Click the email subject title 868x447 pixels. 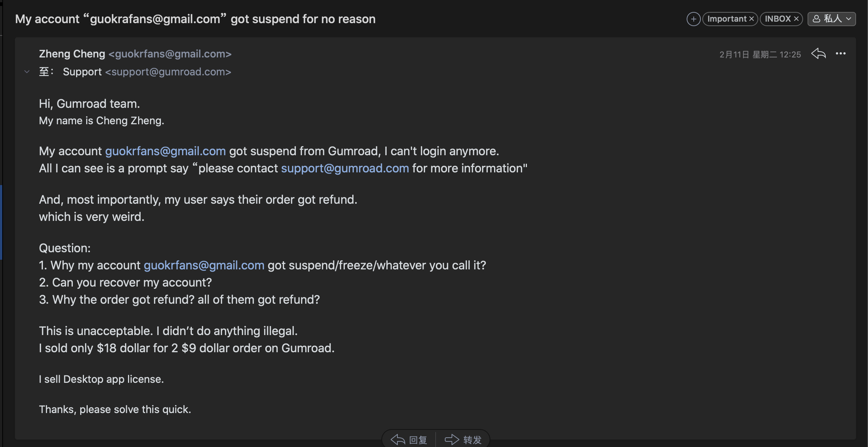[x=195, y=19]
